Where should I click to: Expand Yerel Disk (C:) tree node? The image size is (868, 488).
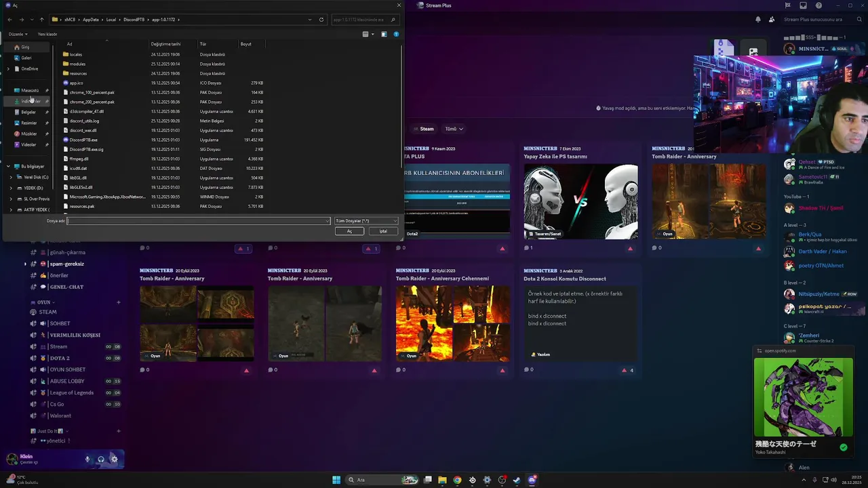click(11, 177)
